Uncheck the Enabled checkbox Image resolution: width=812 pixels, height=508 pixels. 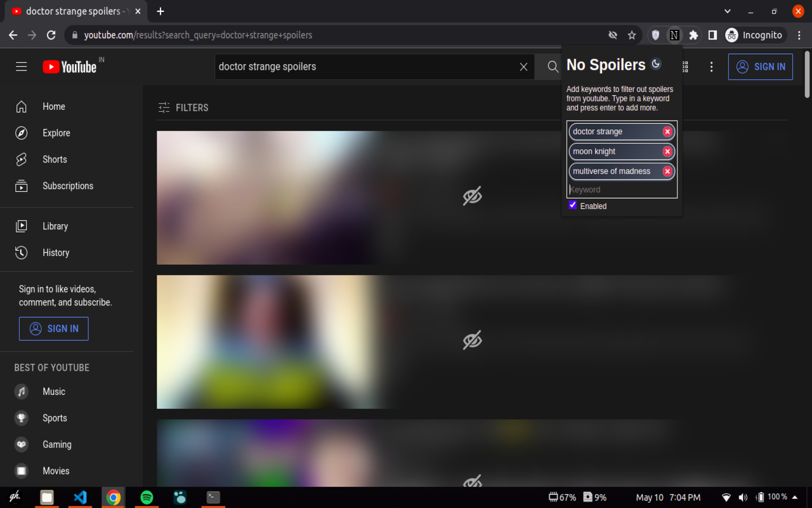pyautogui.click(x=573, y=205)
